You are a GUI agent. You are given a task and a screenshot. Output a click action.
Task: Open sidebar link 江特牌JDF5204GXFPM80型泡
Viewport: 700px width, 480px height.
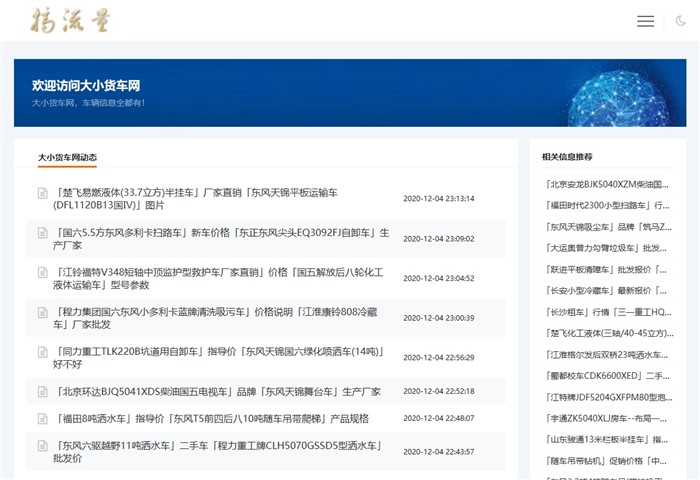(x=609, y=397)
